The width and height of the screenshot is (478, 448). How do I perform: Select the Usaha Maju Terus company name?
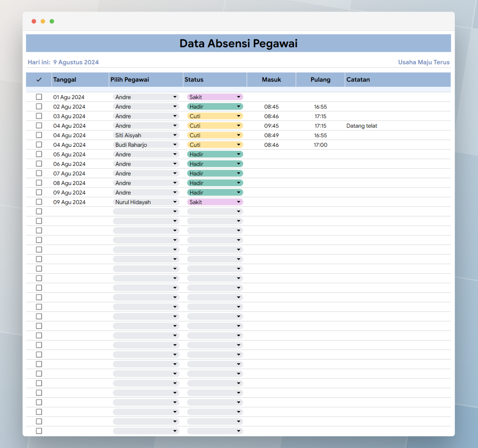point(424,62)
